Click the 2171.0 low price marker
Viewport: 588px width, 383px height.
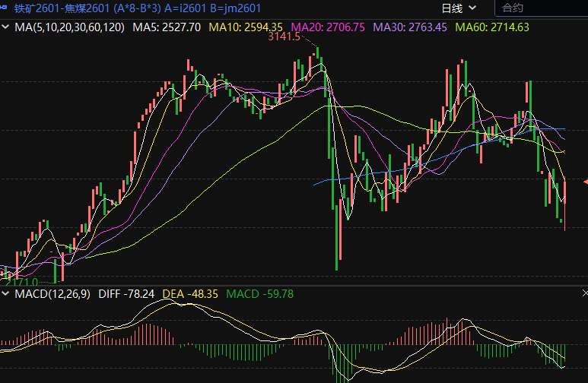21,282
